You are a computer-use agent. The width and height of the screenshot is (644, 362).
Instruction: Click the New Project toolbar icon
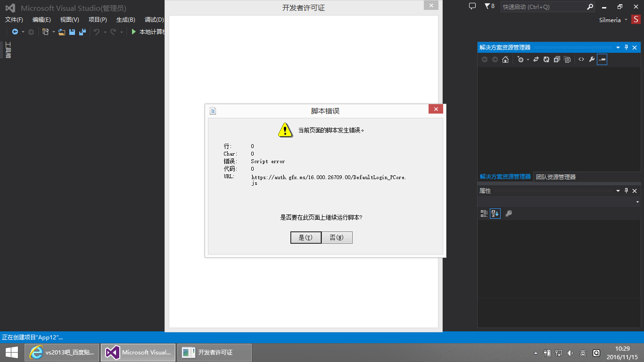pyautogui.click(x=45, y=32)
